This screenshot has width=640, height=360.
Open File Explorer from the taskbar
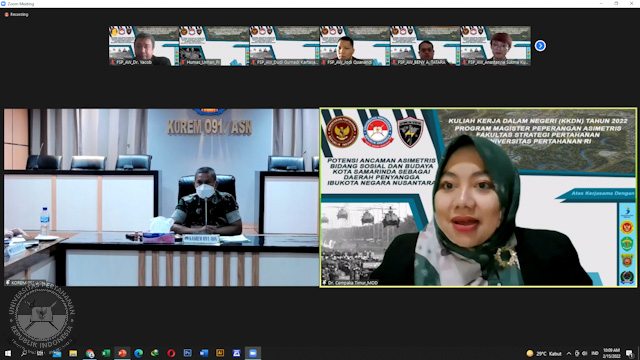coord(73,353)
